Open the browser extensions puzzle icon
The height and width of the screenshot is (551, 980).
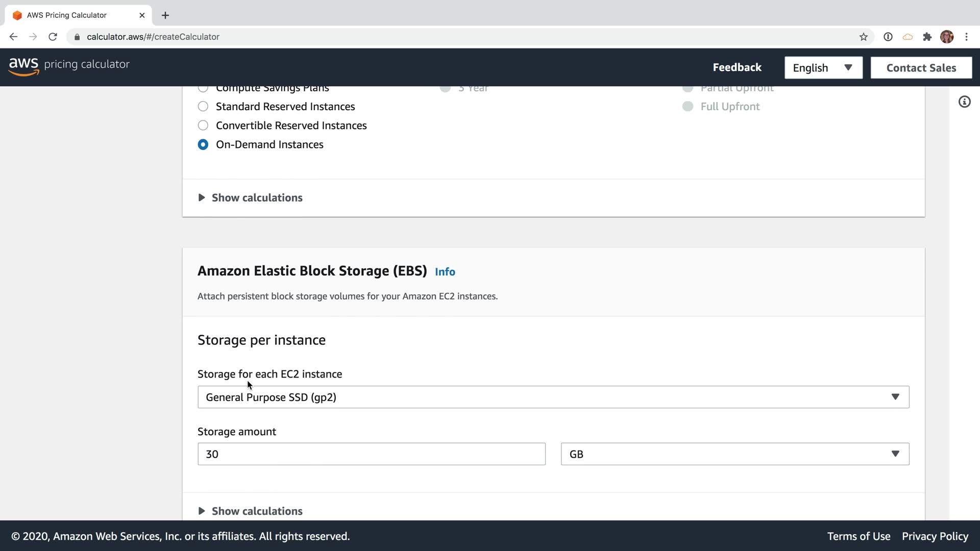point(927,37)
